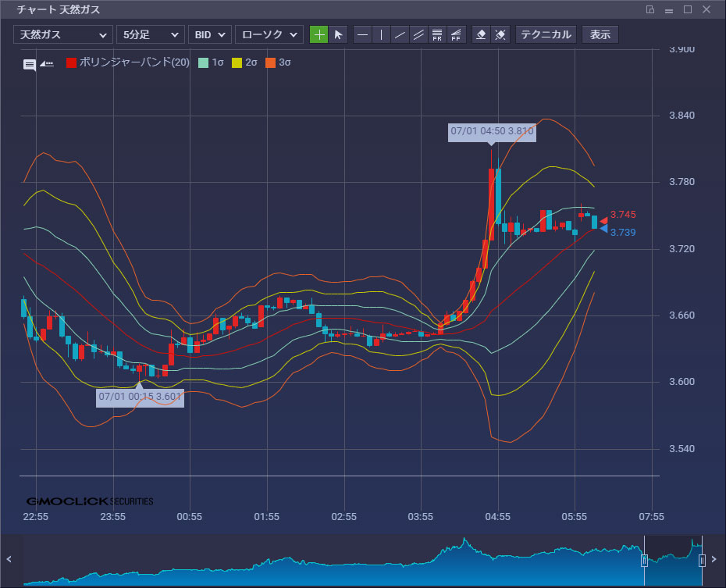Viewport: 726px width, 588px height.
Task: Select the arrow pointer tool
Action: tap(338, 34)
